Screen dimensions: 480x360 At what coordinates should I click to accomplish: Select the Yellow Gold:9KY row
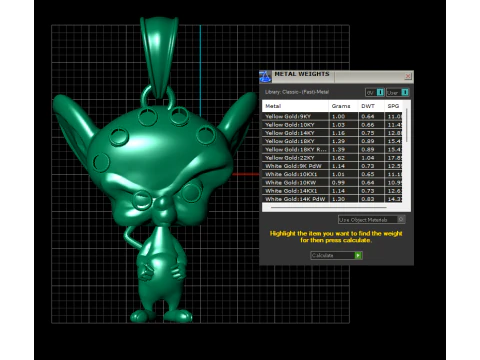[333, 116]
